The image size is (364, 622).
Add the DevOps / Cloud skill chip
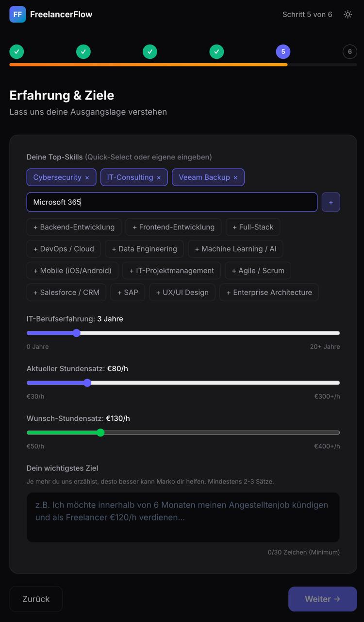point(64,249)
